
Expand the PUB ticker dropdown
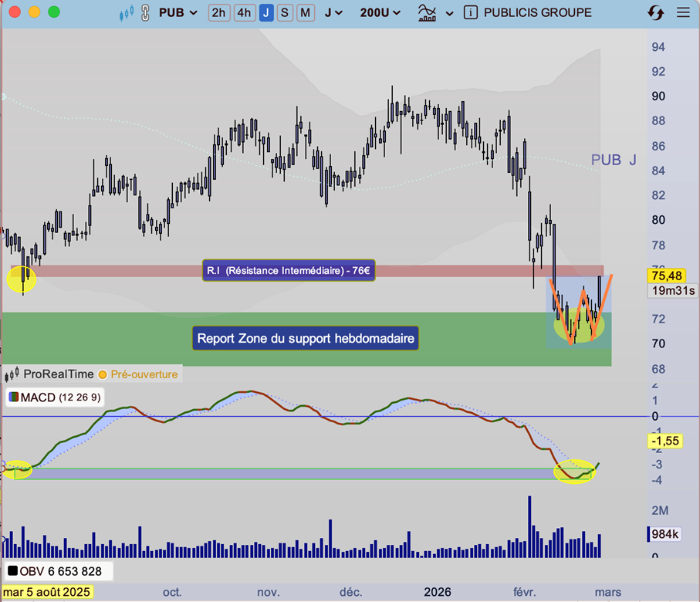[178, 12]
